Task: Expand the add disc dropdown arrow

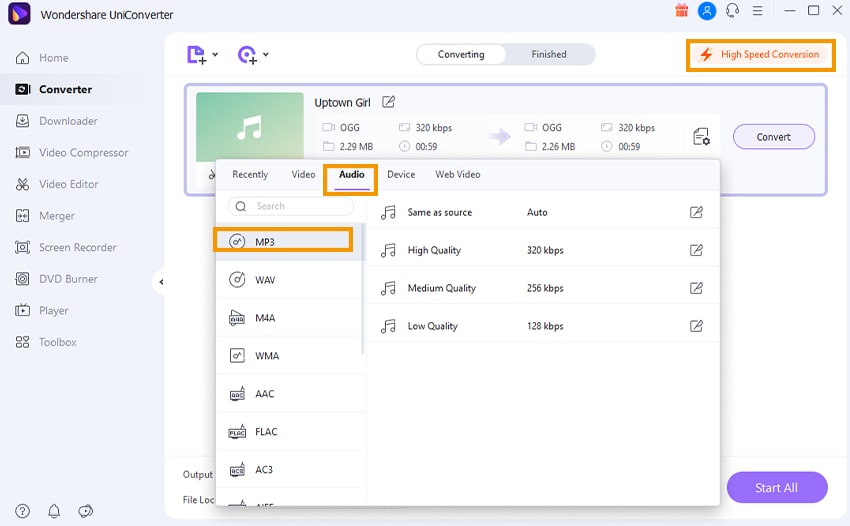Action: pyautogui.click(x=266, y=54)
